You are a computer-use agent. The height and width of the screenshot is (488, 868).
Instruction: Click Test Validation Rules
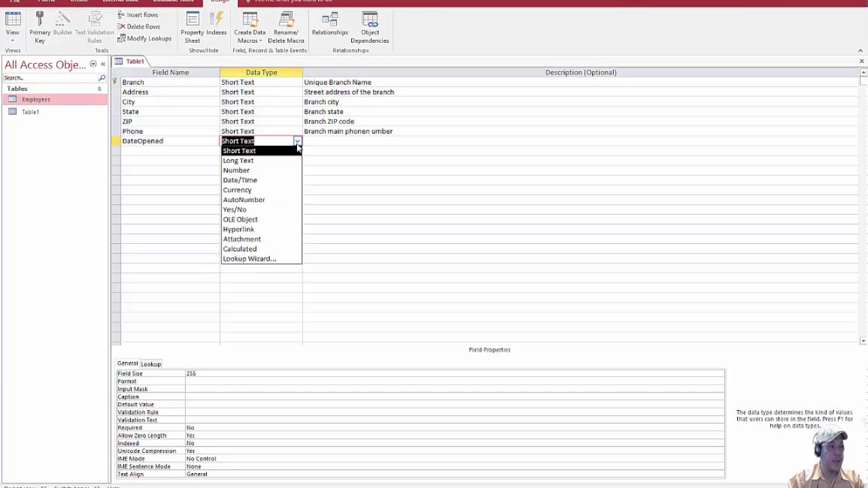tap(94, 27)
